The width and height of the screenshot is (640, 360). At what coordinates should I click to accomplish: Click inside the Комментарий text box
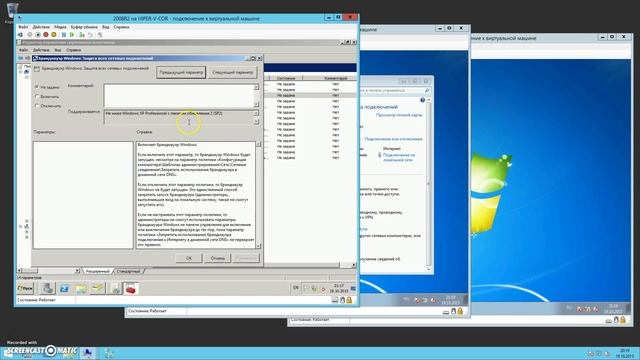pos(179,95)
